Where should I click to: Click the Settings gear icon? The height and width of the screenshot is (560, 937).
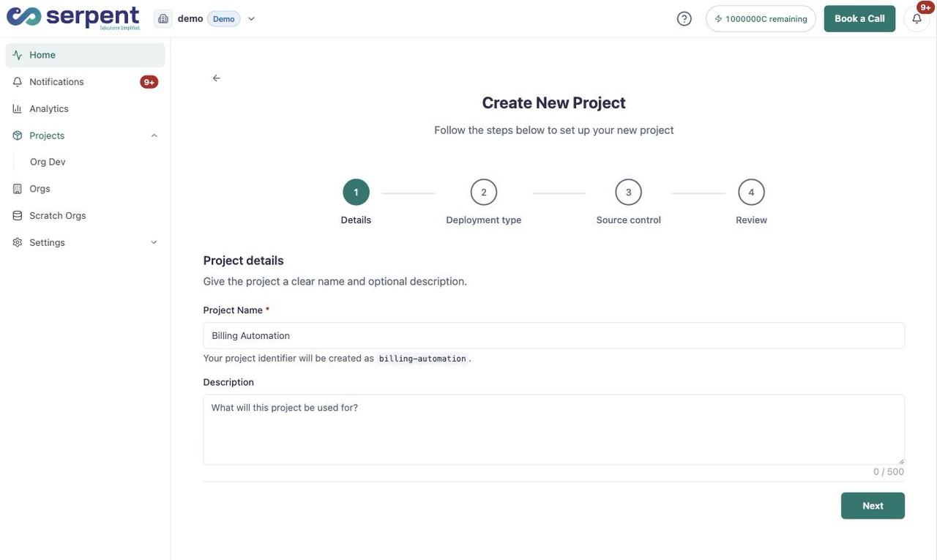click(18, 242)
